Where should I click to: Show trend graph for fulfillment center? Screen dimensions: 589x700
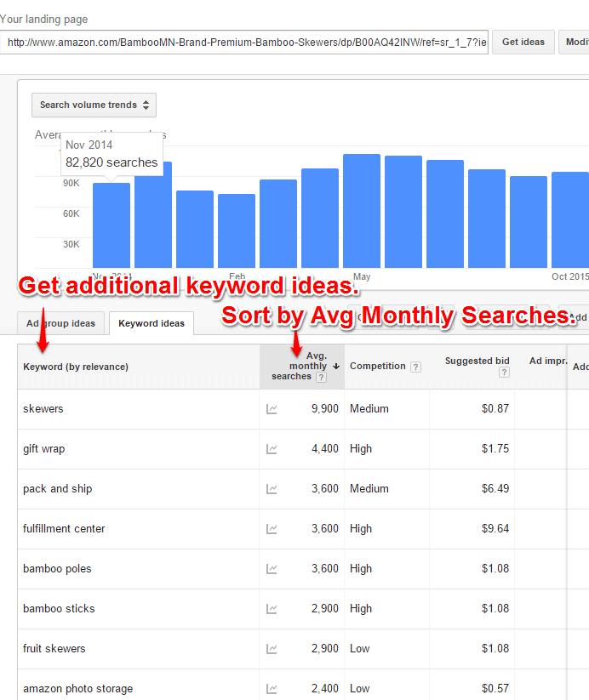click(272, 529)
